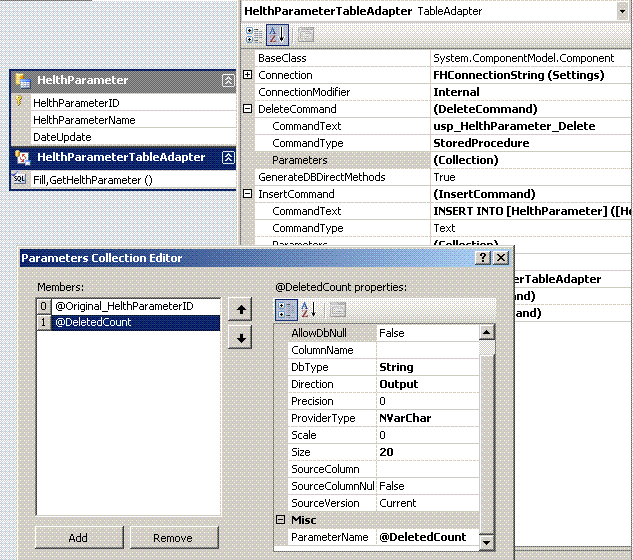Move selected member down with arrow button
The image size is (633, 560).
(x=241, y=338)
